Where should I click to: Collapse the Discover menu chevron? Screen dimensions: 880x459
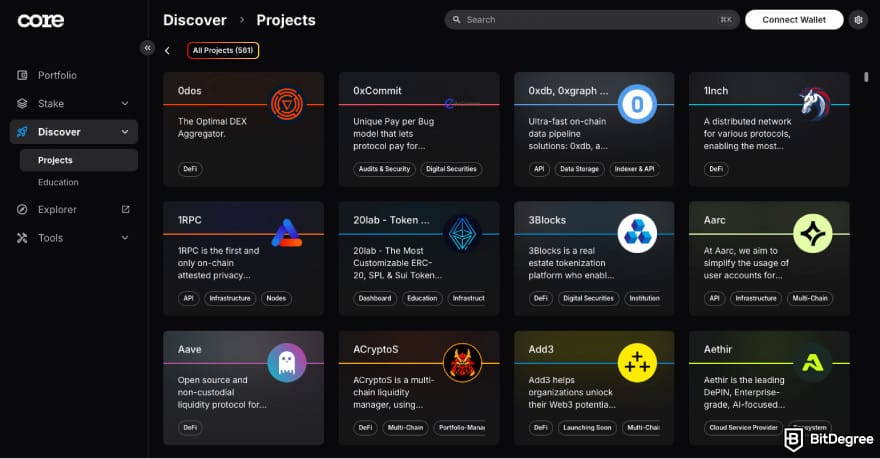[125, 132]
